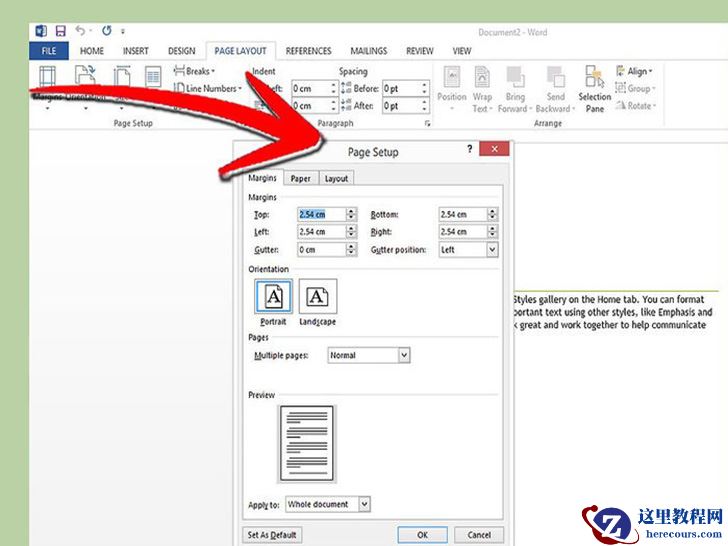The width and height of the screenshot is (728, 546).
Task: Open the Breaks menu
Action: tap(195, 71)
